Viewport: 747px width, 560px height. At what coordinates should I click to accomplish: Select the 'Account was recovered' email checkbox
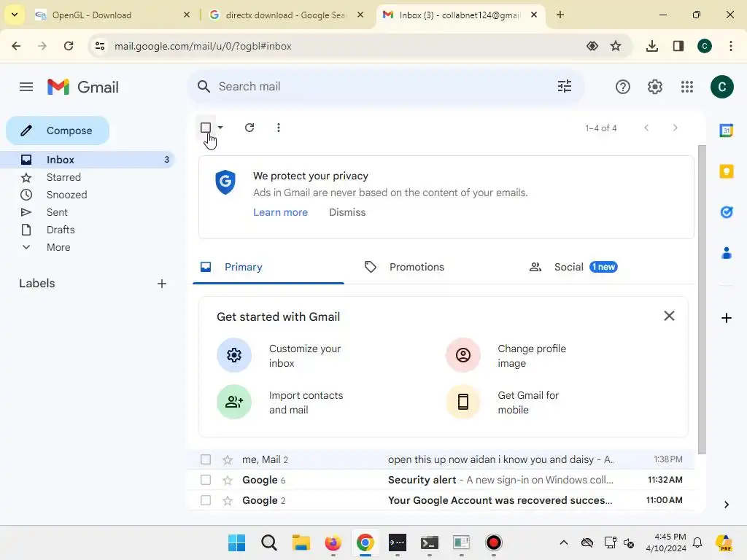click(x=206, y=500)
